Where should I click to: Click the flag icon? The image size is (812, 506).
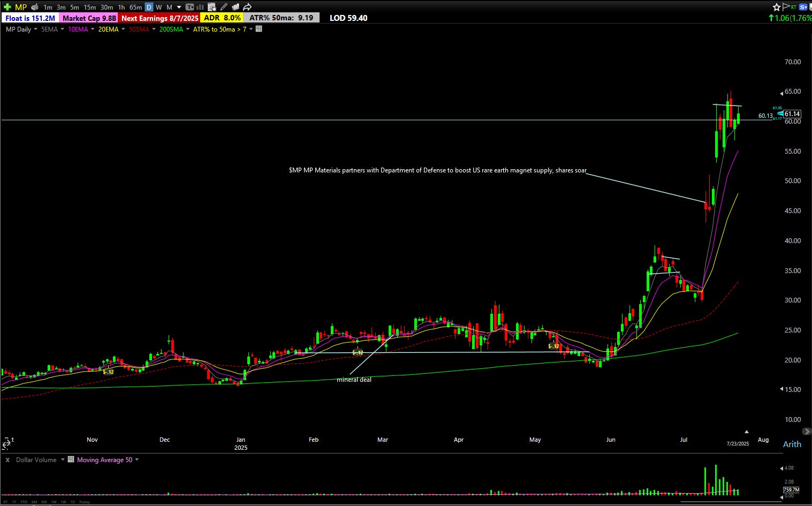click(x=786, y=7)
